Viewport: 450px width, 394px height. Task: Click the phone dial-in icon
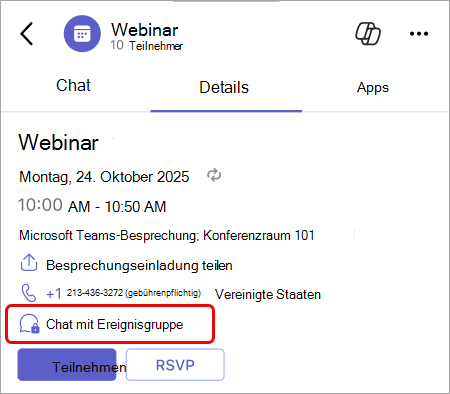tap(29, 293)
